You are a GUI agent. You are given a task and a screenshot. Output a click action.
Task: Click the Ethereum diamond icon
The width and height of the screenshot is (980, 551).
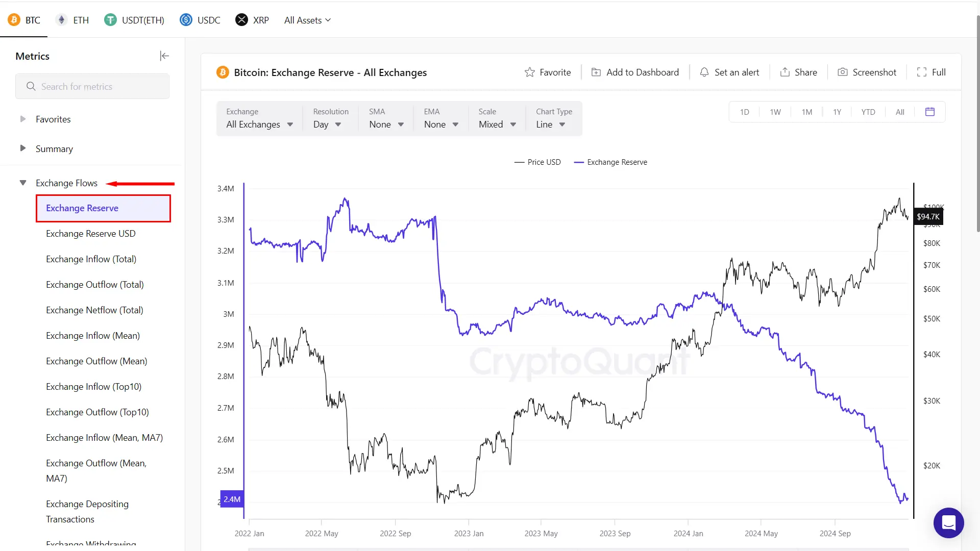62,20
